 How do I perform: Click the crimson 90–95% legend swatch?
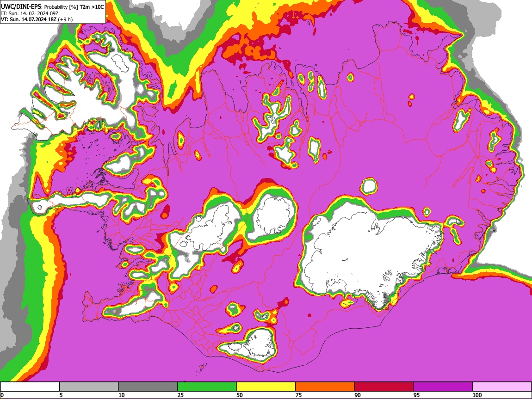384,387
